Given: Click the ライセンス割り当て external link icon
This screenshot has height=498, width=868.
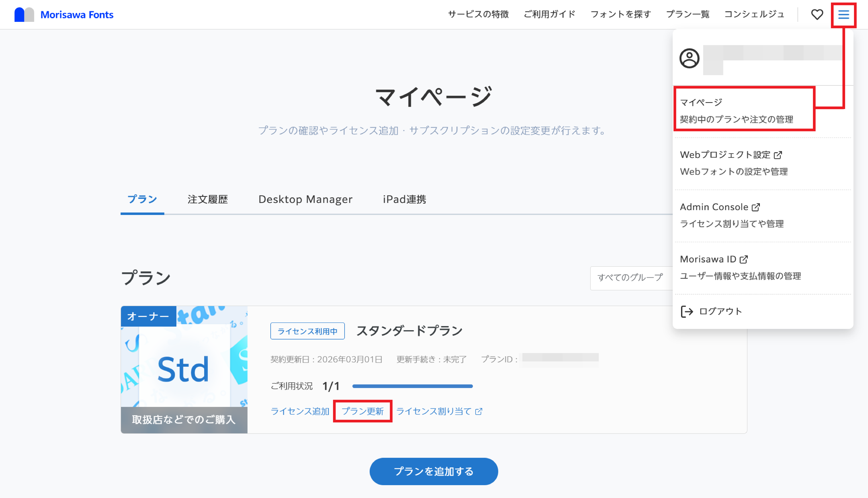Looking at the screenshot, I should (x=479, y=411).
